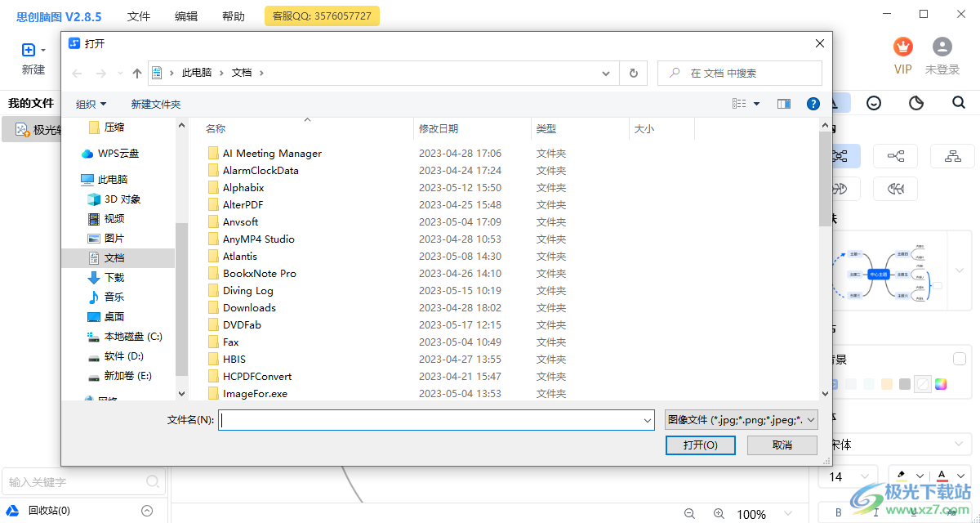Click 此电脑 in the address breadcrumb
Image resolution: width=980 pixels, height=523 pixels.
(197, 73)
